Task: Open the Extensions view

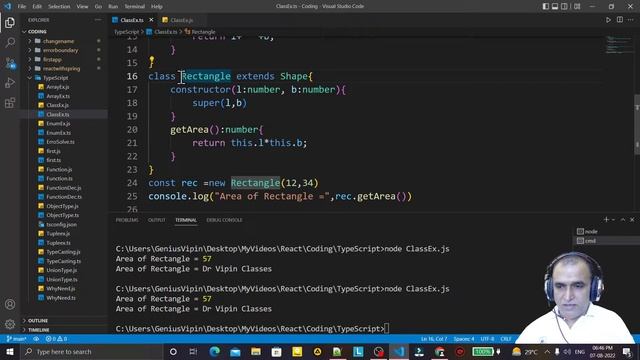Action: (10, 102)
